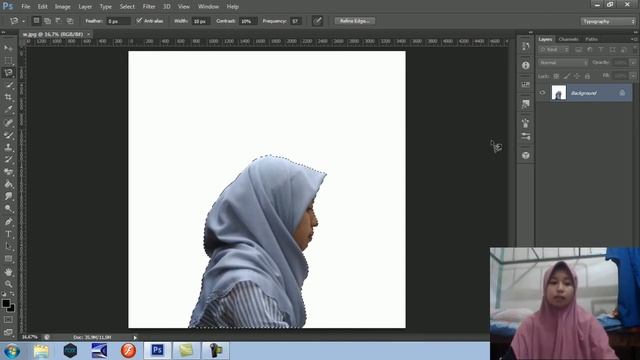Screen dimensions: 640x360
Task: Reset default foreground and background colors
Action: tap(4, 294)
